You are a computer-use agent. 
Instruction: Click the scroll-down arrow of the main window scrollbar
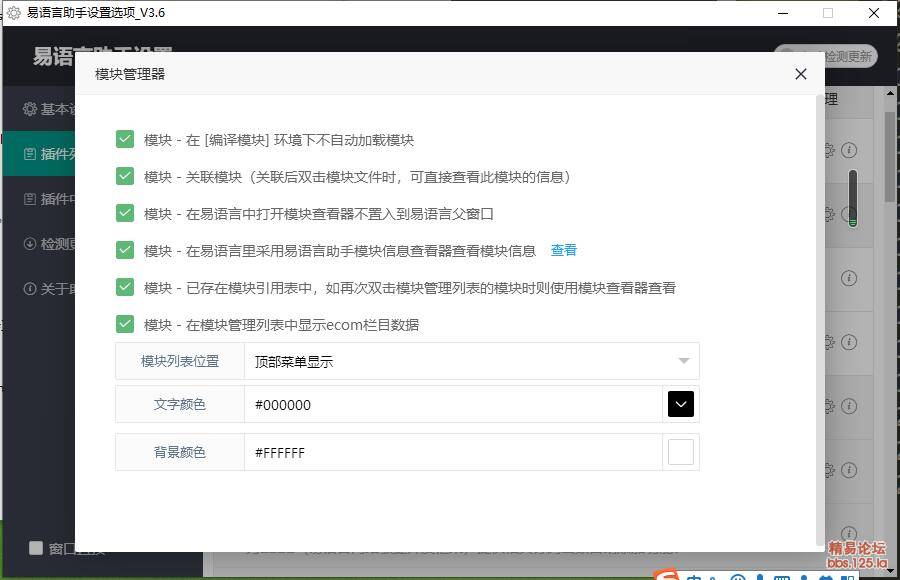[x=890, y=571]
